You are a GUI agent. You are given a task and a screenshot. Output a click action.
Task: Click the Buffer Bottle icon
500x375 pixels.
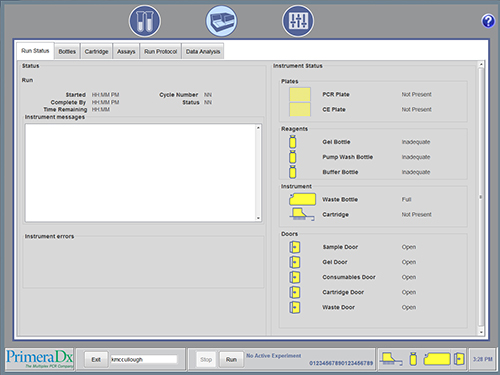point(293,172)
